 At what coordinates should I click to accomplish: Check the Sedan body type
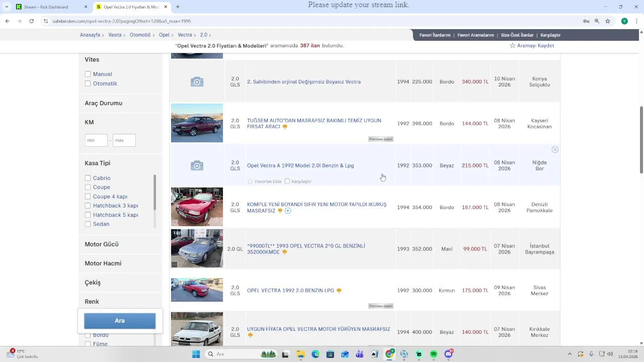[x=88, y=224]
